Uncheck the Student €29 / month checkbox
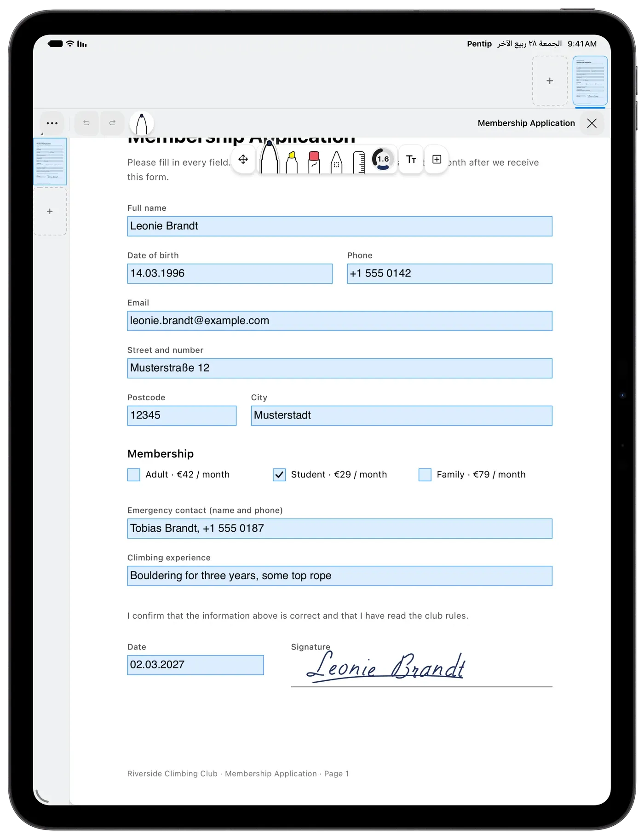 pyautogui.click(x=279, y=475)
